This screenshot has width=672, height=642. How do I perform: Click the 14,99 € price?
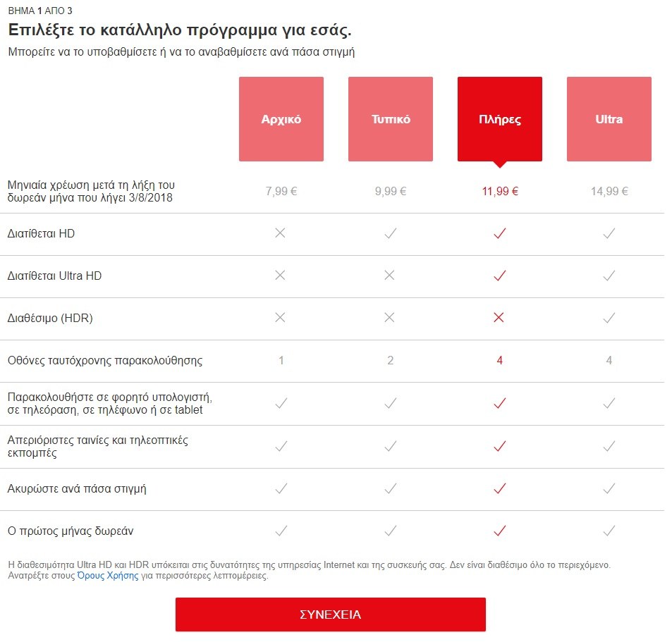click(x=609, y=192)
